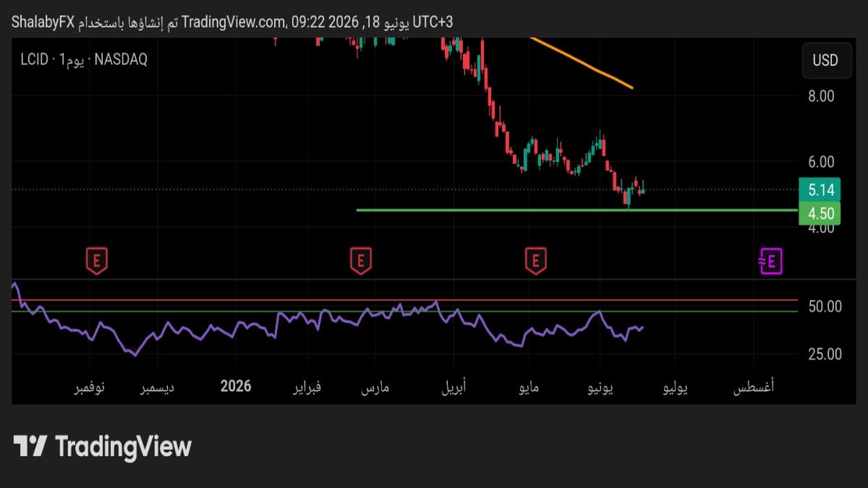Click the أبريل month label
The height and width of the screenshot is (488, 868).
pyautogui.click(x=454, y=388)
